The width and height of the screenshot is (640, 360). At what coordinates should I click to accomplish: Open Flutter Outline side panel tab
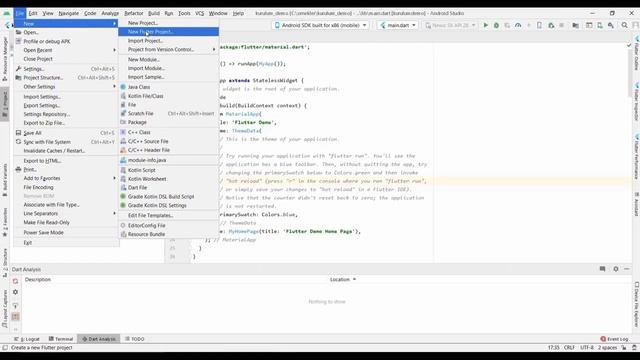click(x=636, y=54)
